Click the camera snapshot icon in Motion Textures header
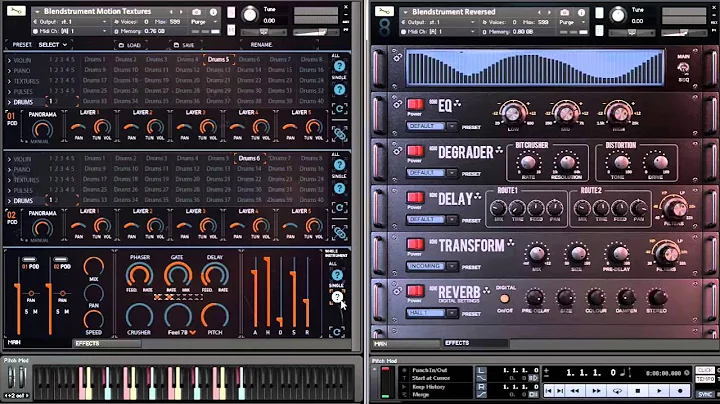This screenshot has width=720, height=404. pyautogui.click(x=197, y=12)
